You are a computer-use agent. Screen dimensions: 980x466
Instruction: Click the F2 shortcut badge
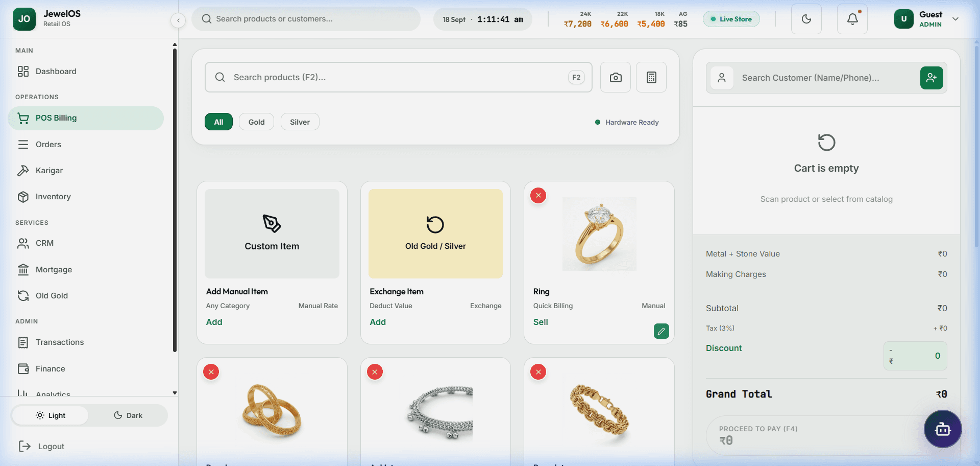point(576,77)
